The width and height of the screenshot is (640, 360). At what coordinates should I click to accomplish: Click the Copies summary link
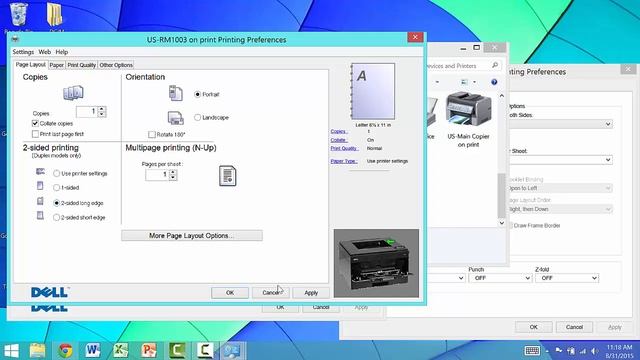(339, 131)
